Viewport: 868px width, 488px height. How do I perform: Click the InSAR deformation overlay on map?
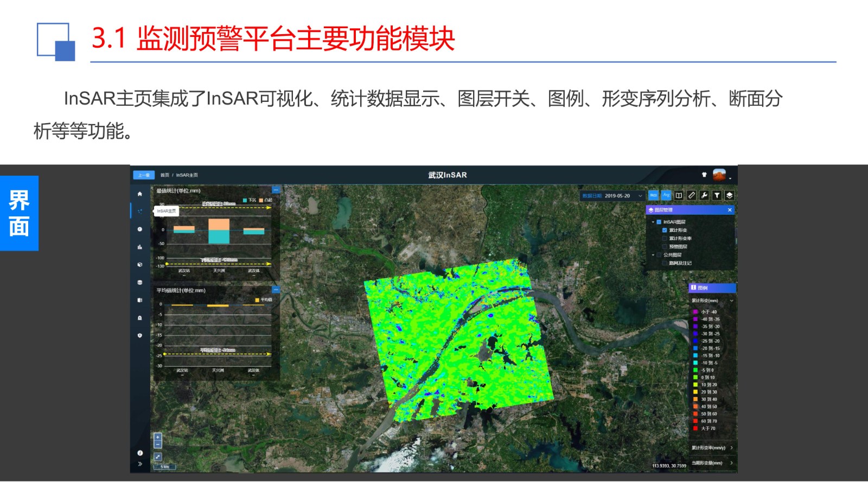(460, 340)
